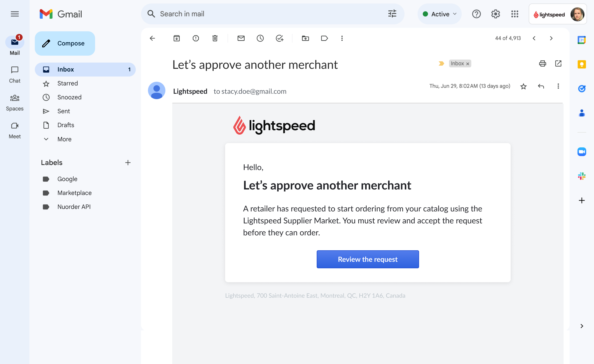
Task: Open Contacts side panel
Action: (582, 113)
